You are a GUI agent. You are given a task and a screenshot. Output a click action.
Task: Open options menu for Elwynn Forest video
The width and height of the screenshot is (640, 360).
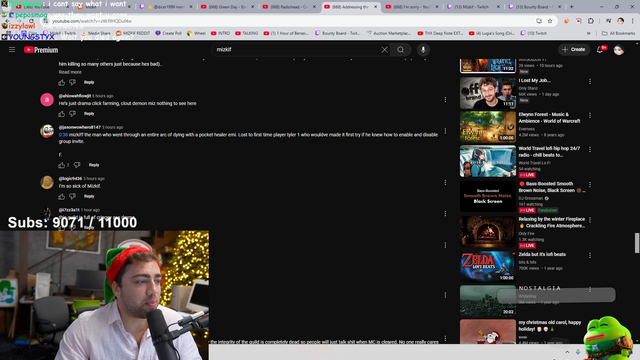[590, 116]
